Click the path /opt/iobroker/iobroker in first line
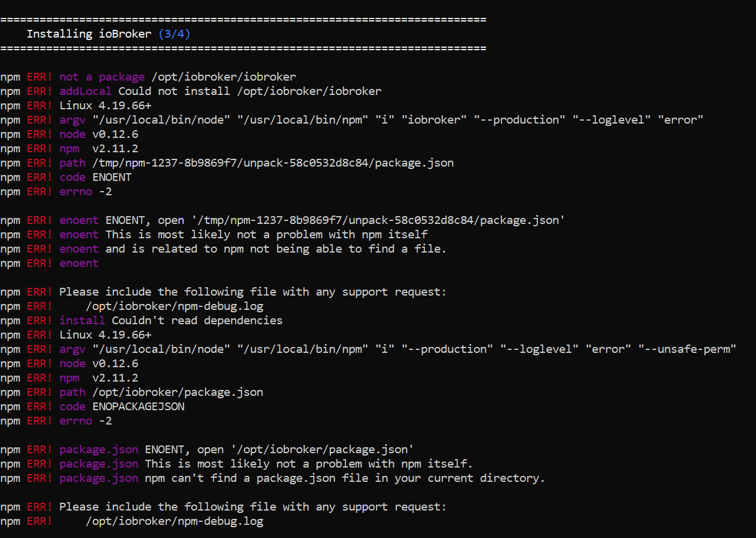 (224, 77)
